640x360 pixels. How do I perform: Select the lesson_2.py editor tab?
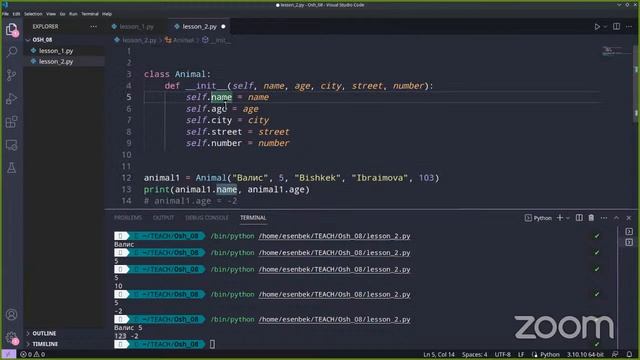click(x=200, y=27)
